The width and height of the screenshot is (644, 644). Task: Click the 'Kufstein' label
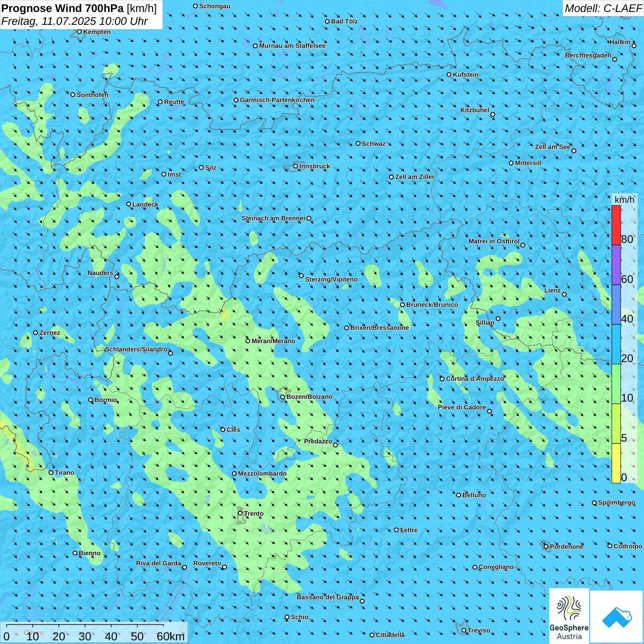466,75
